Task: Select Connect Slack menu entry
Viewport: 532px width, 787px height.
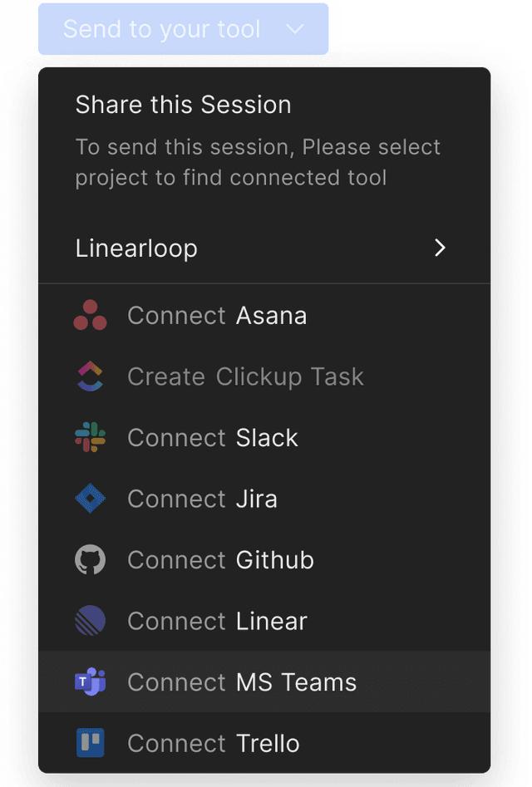Action: 213,438
